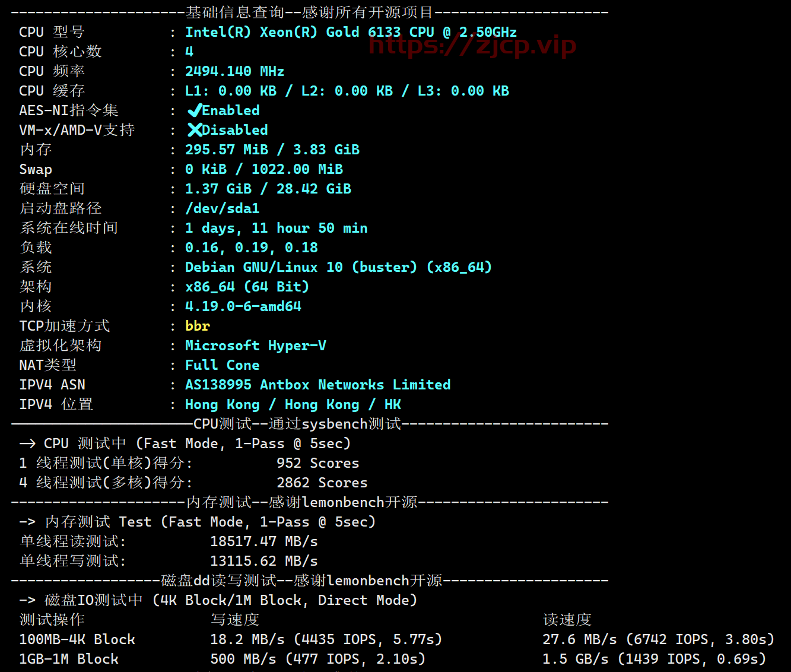Screen dimensions: 791x672
Task: Click the 1M write speed 500 MB/s result
Action: point(318,659)
